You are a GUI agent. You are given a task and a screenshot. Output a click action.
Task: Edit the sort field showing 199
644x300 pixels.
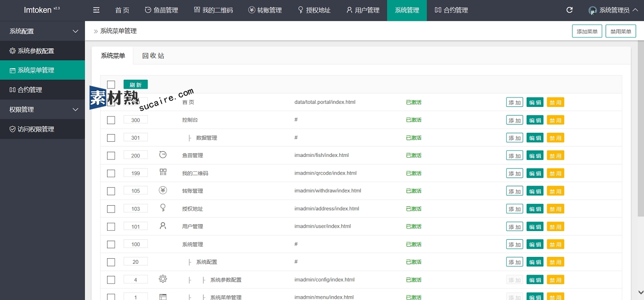coord(136,173)
